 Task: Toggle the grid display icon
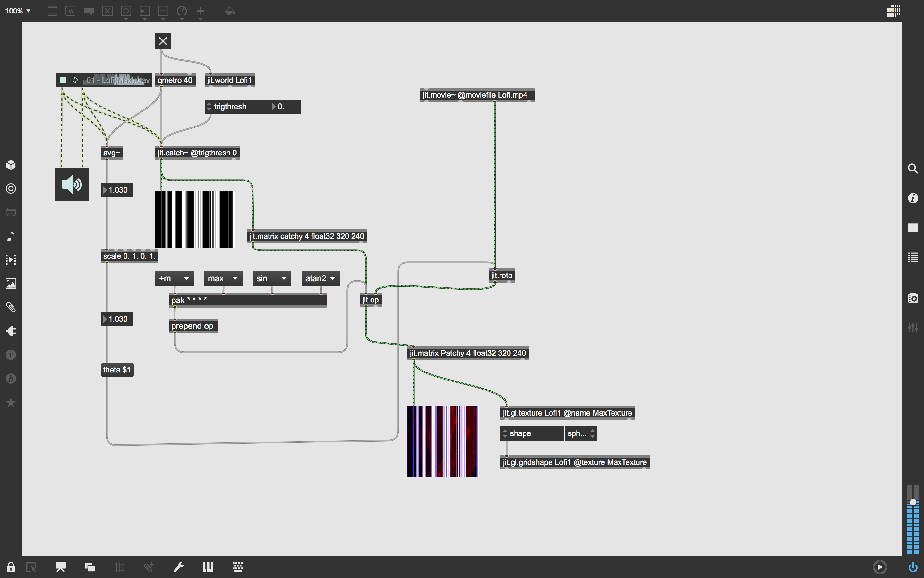119,567
